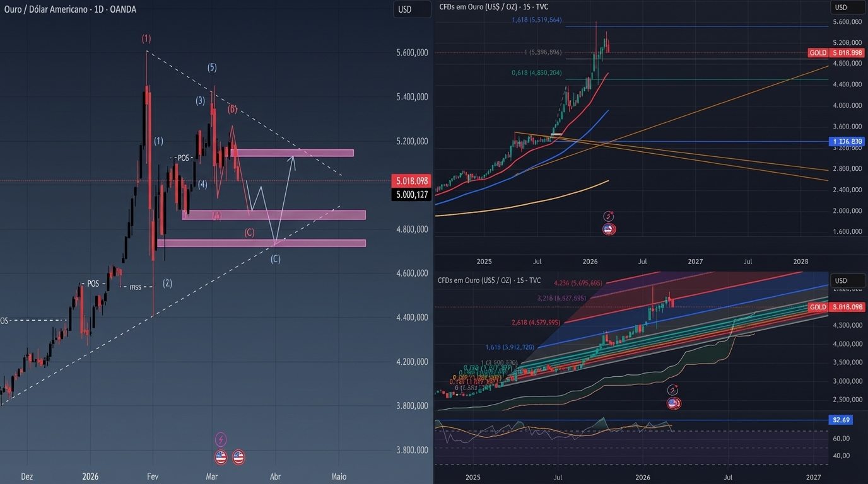
Task: Click the red 5.018.098 price label on daily chart
Action: (x=411, y=181)
